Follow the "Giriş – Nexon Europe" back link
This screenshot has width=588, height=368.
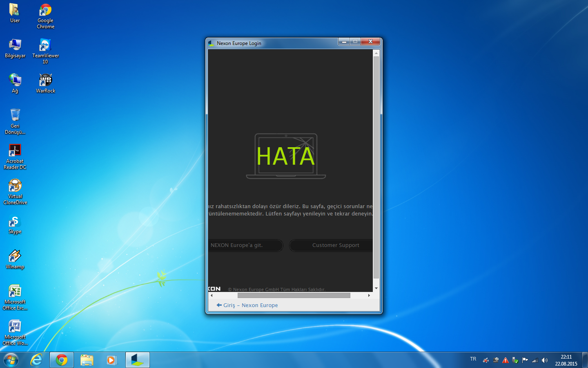[x=247, y=305]
